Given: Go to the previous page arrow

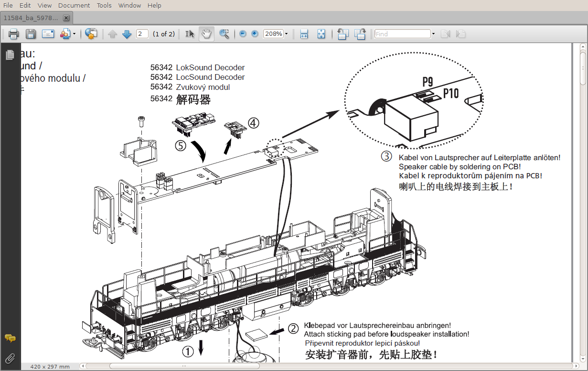Looking at the screenshot, I should (x=112, y=34).
